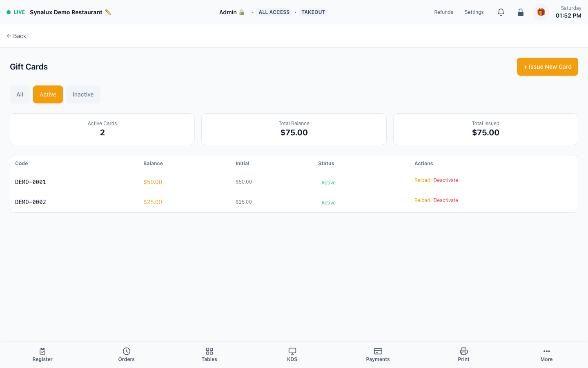Click the Active Cards summary card
588x368 pixels.
point(102,129)
